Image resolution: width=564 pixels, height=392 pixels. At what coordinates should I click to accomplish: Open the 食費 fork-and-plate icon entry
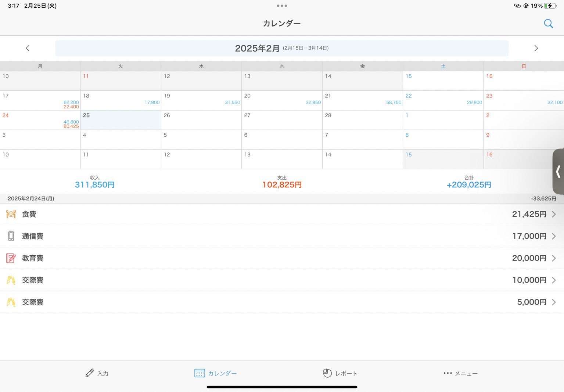pos(11,214)
